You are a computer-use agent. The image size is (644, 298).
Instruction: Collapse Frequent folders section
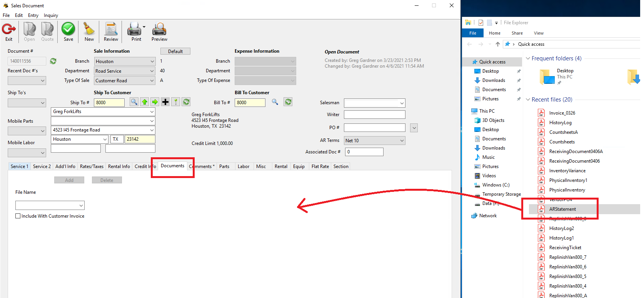528,58
